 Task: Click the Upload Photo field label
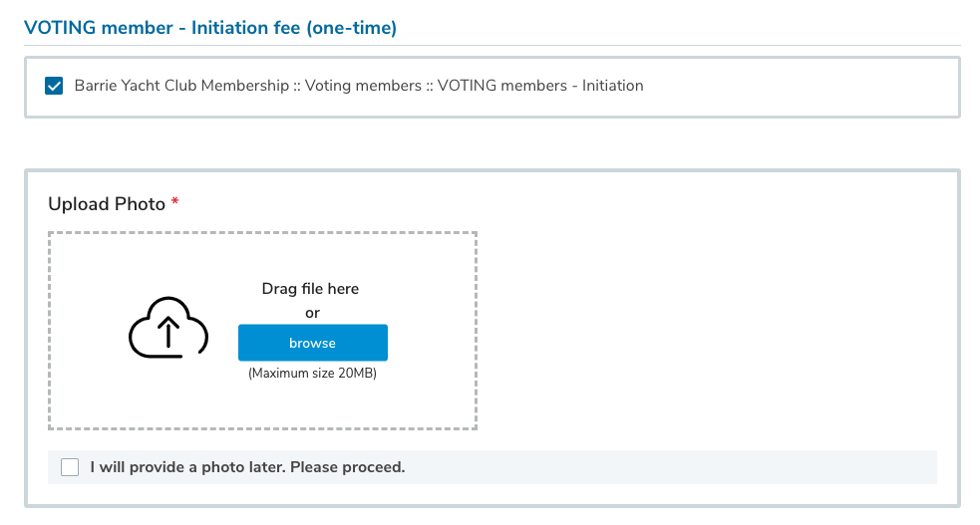pos(107,204)
